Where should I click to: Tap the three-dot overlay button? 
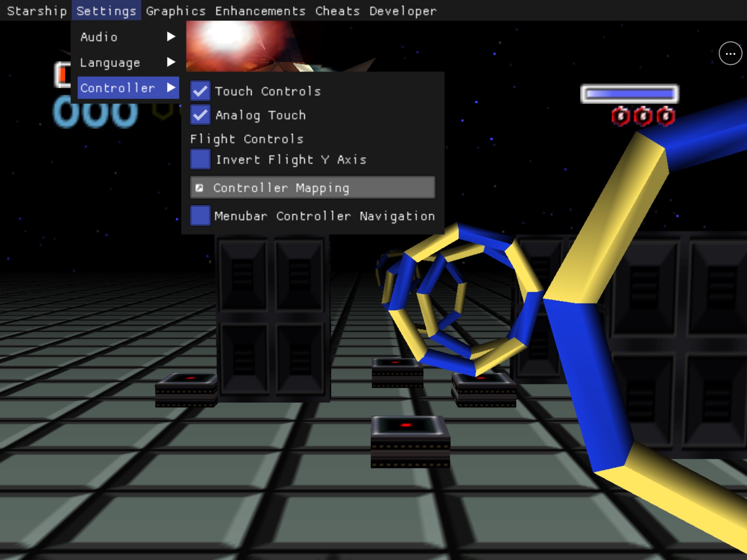730,54
